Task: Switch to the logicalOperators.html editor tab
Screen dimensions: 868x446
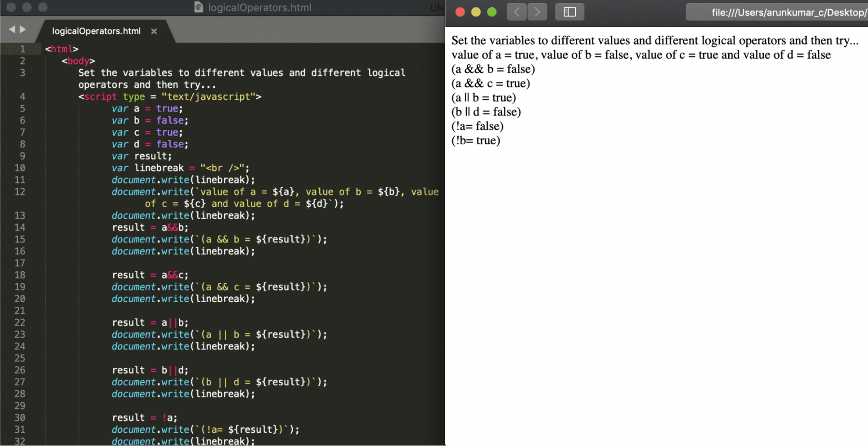Action: click(x=96, y=31)
